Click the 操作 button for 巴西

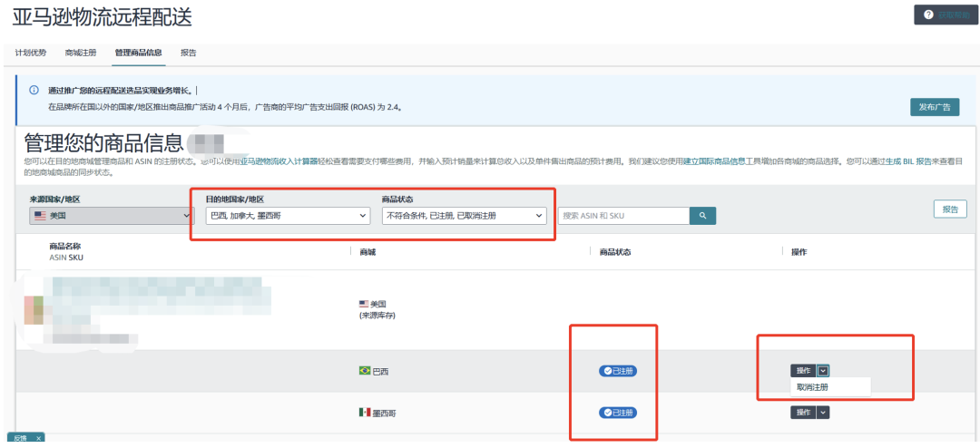[x=803, y=371]
